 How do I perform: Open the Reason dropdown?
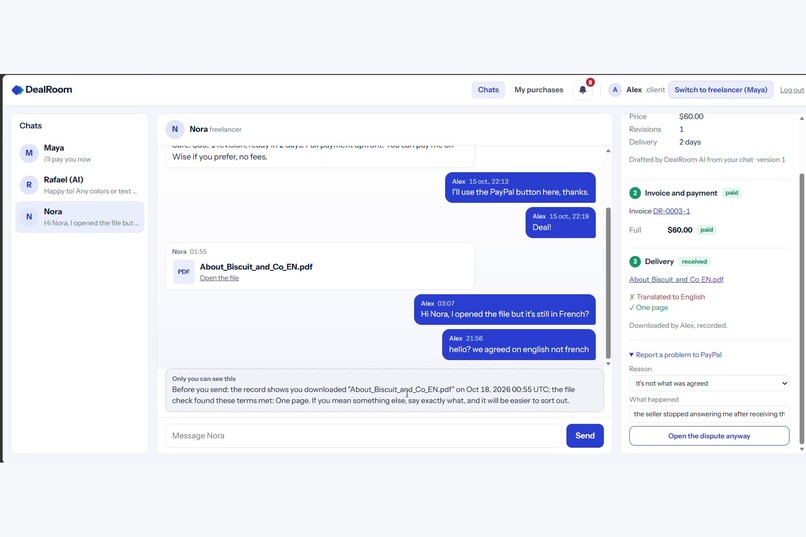709,383
